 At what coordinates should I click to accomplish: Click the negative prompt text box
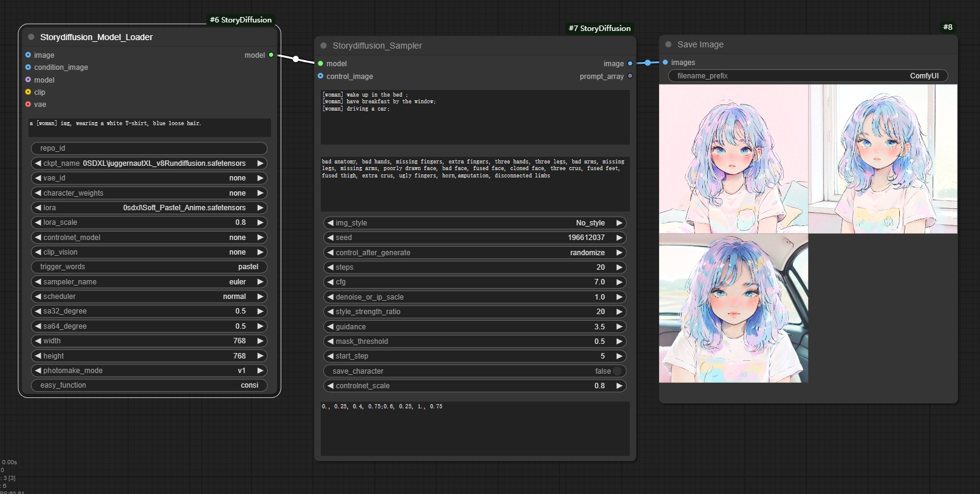point(475,184)
